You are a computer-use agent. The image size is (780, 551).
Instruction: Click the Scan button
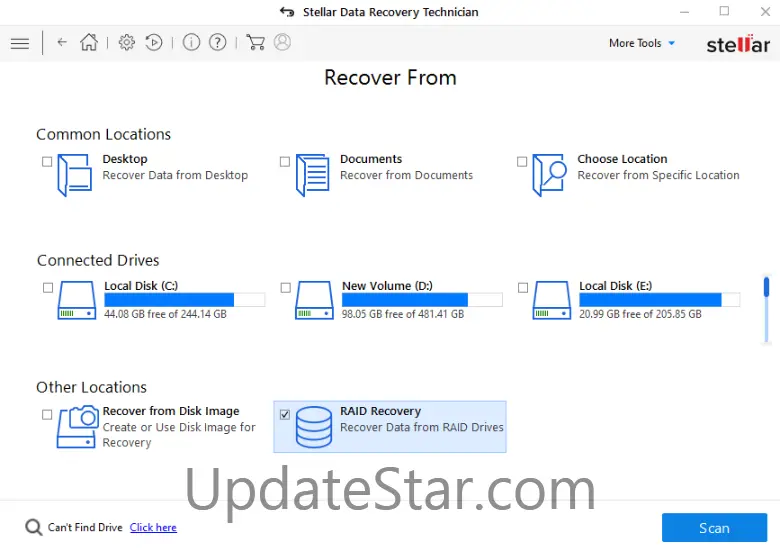714,528
